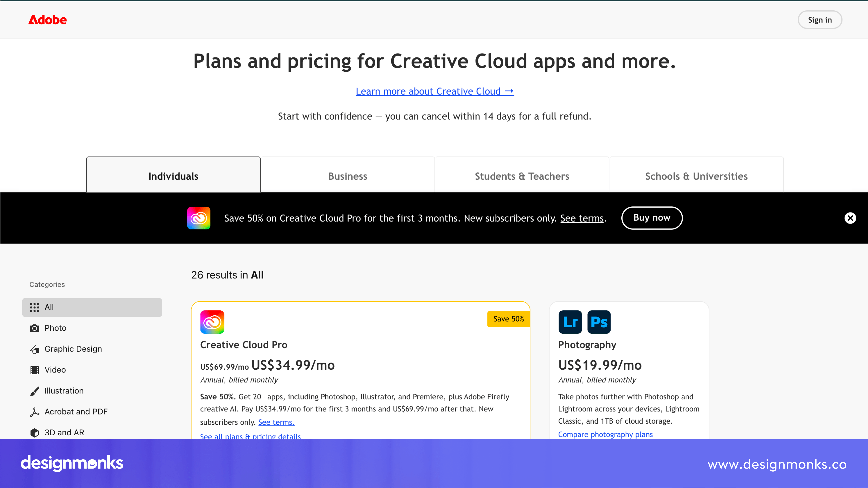Click the Buy now button in the banner
Viewport: 868px width, 488px height.
click(652, 218)
